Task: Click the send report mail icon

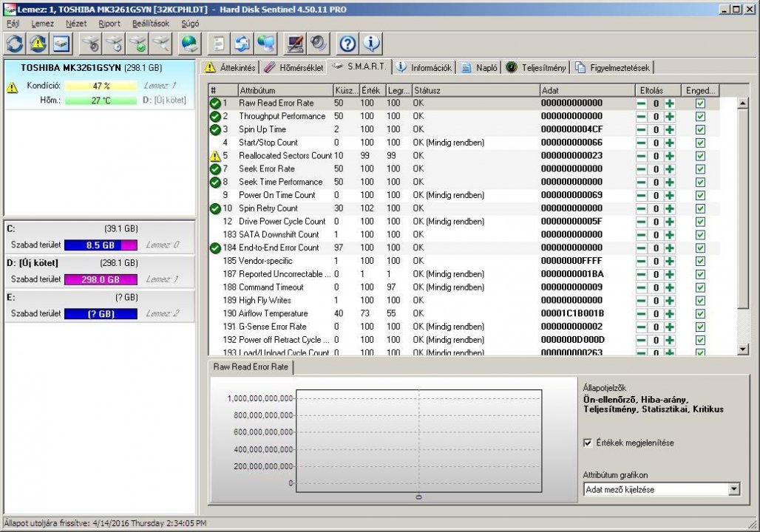Action: pos(242,44)
